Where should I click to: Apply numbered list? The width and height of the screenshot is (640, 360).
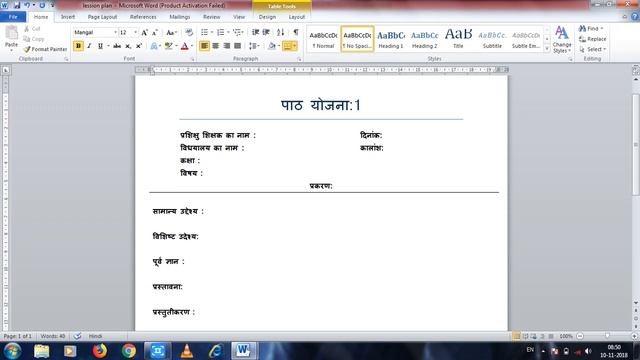tap(220, 32)
